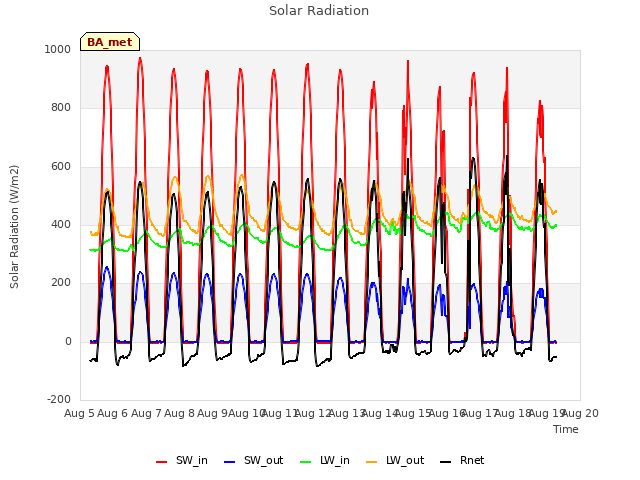640x480 pixels.
Task: Click the 1000 y-axis tick label
Action: [x=58, y=49]
